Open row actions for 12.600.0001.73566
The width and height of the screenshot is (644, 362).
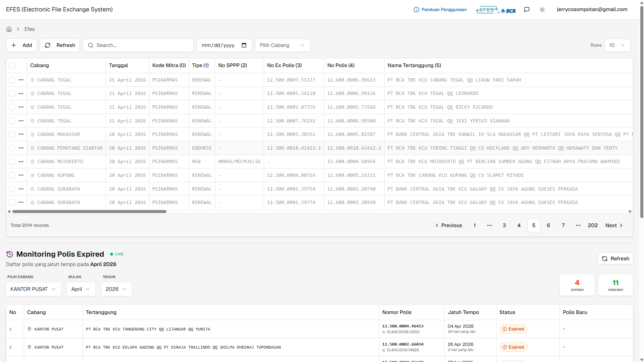pyautogui.click(x=21, y=107)
